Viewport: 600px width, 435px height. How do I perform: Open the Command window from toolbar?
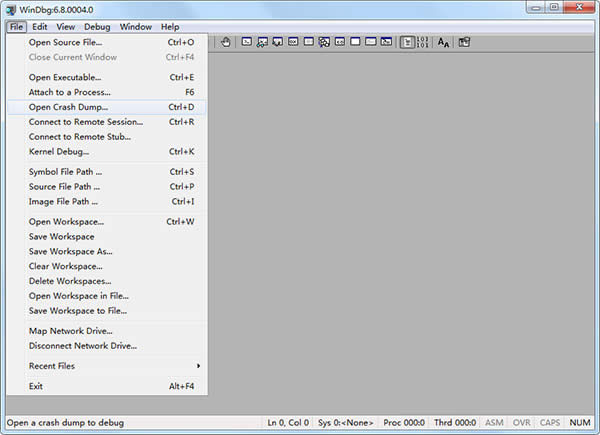246,42
